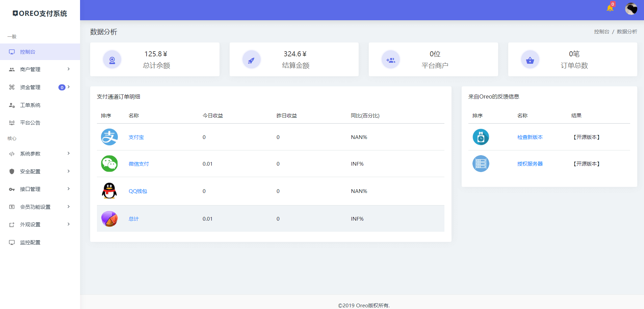Click the QQ penguin icon
This screenshot has width=644, height=309.
pos(109,191)
